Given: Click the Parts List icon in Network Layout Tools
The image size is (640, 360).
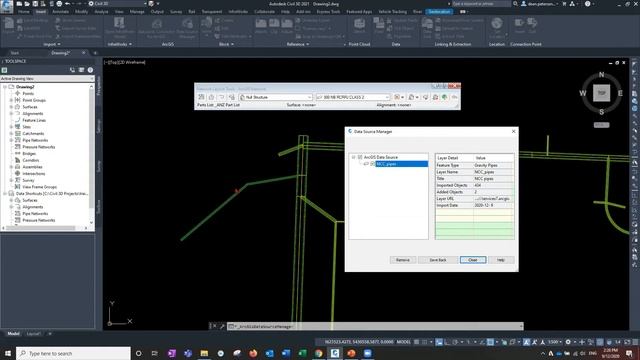Looking at the screenshot, I should (x=232, y=97).
